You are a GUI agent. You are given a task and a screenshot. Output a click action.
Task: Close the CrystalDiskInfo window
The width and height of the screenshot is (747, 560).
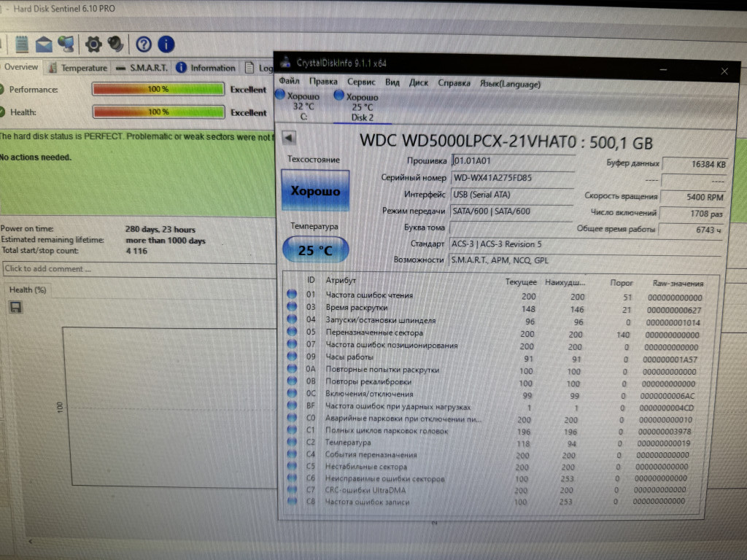[x=724, y=71]
